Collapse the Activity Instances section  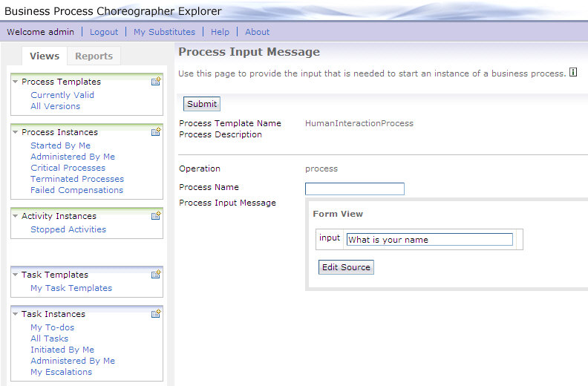click(16, 217)
